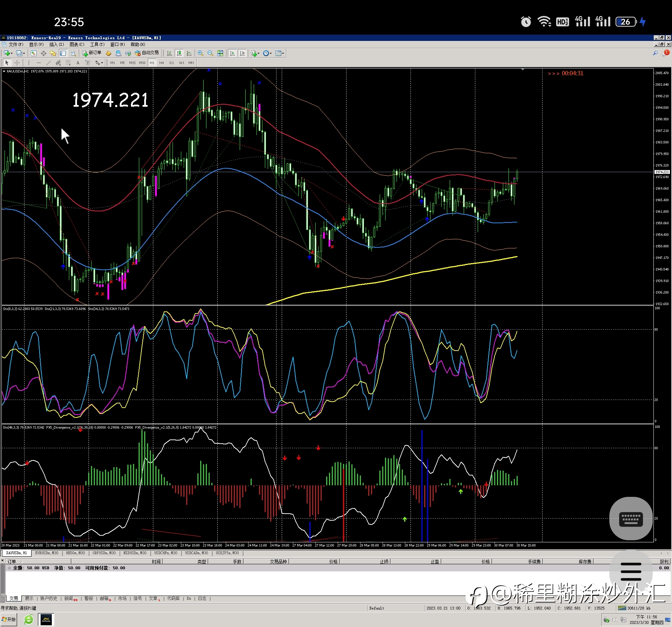Image resolution: width=672 pixels, height=627 pixels.
Task: Switch chart to candlestick display mode
Action: click(179, 53)
